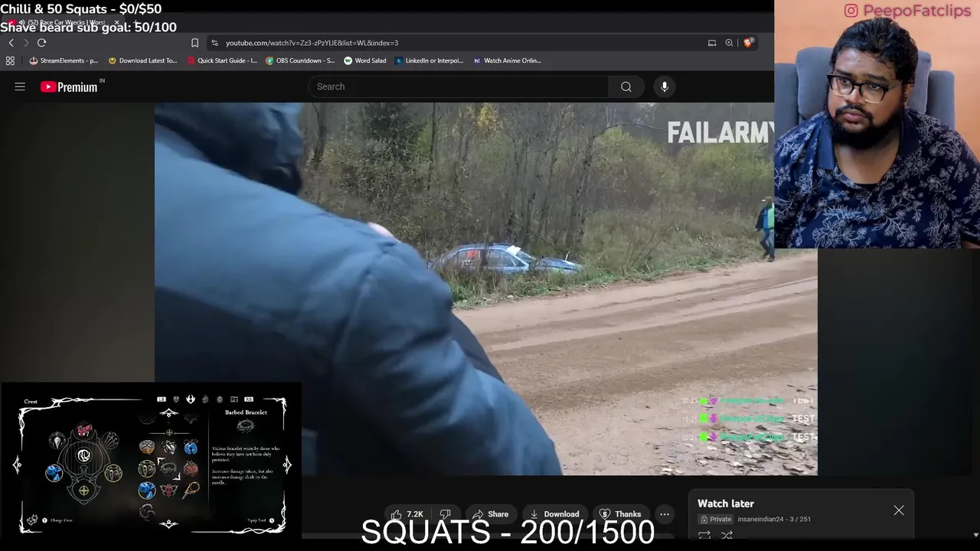980x551 pixels.
Task: Select the red creature tool slot on crest
Action: click(x=84, y=429)
